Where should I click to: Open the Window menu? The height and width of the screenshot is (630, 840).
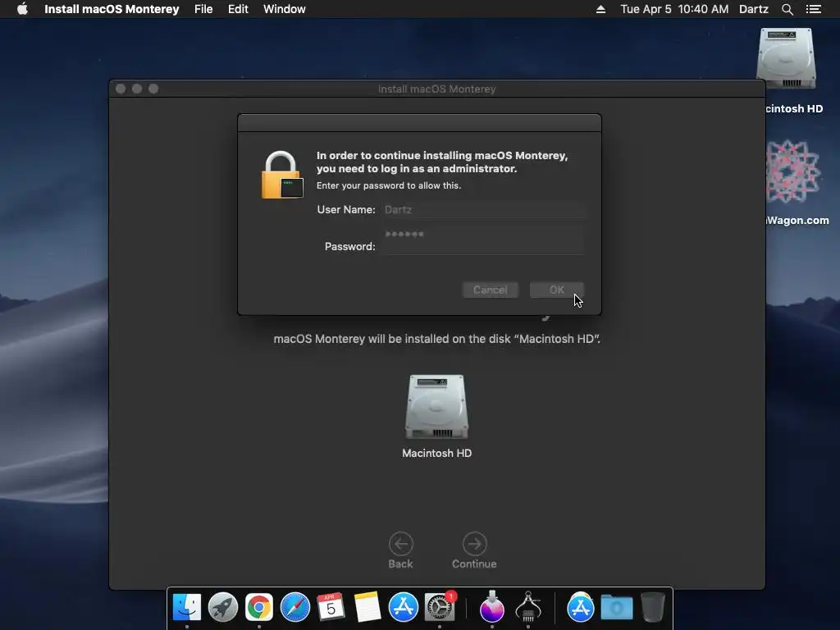click(285, 9)
